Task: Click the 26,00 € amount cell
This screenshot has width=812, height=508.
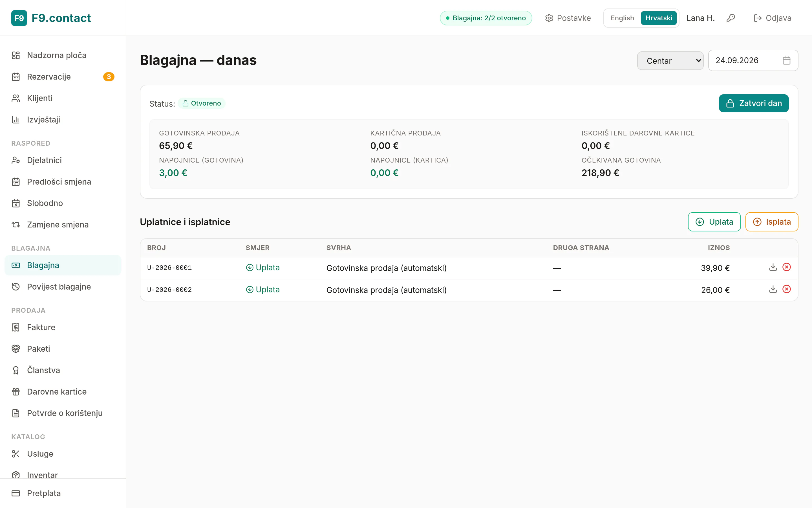Action: pyautogui.click(x=715, y=290)
